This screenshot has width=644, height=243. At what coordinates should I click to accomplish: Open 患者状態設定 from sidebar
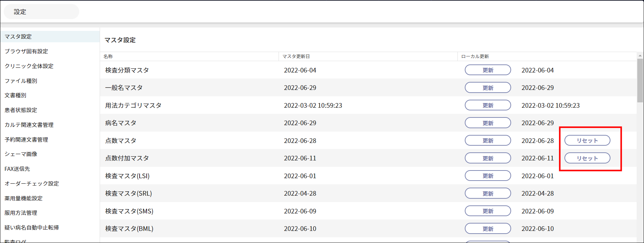pyautogui.click(x=21, y=110)
